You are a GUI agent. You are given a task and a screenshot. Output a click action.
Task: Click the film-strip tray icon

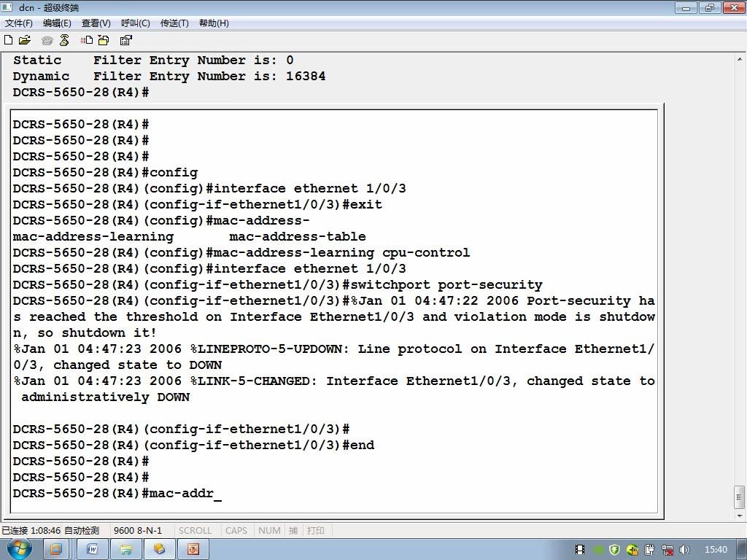[580, 550]
